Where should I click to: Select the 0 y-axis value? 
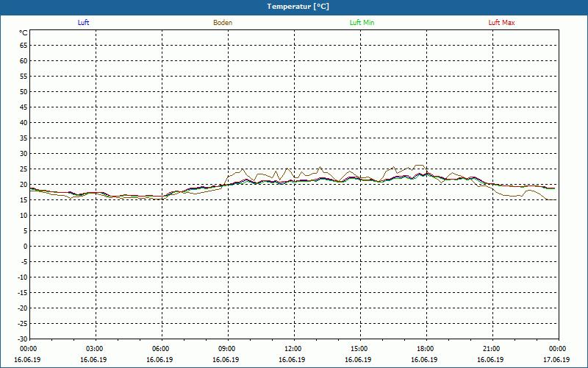click(26, 247)
